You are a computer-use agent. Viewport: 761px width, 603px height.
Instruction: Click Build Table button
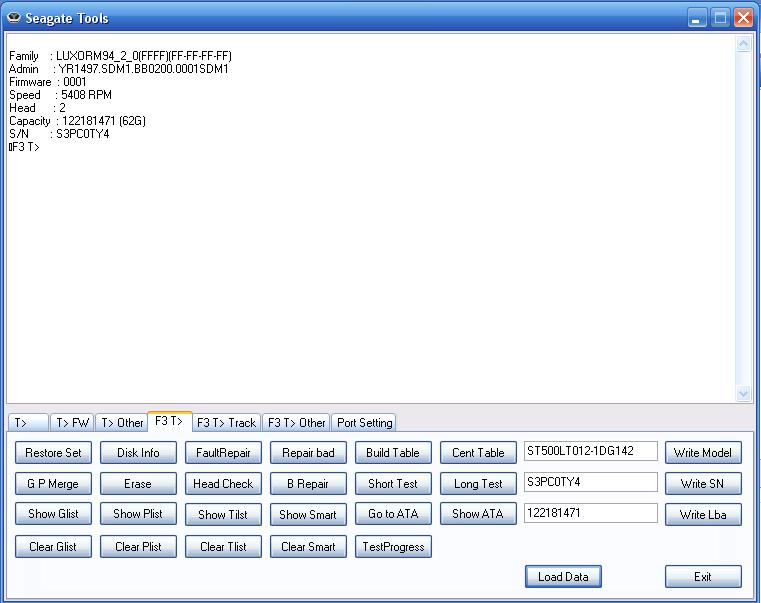pos(393,452)
